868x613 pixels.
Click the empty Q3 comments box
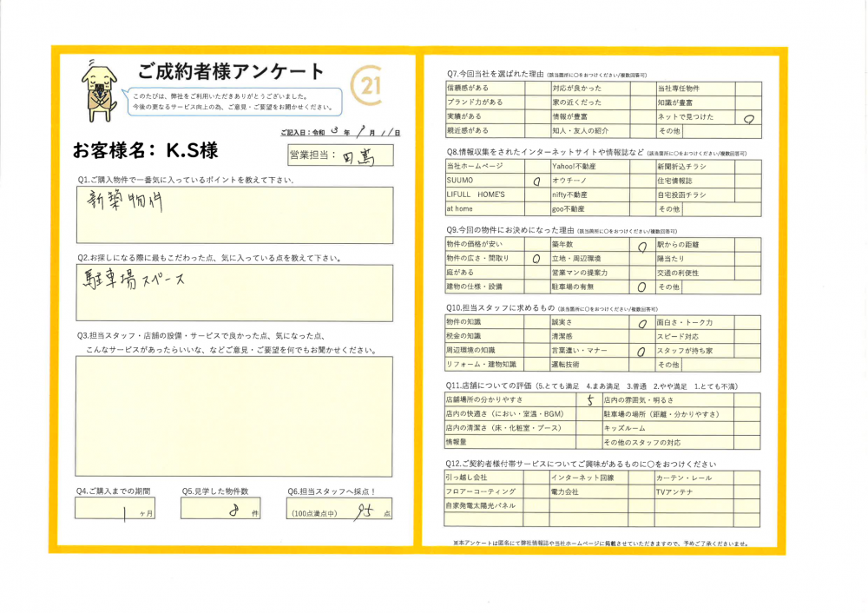pos(234,415)
